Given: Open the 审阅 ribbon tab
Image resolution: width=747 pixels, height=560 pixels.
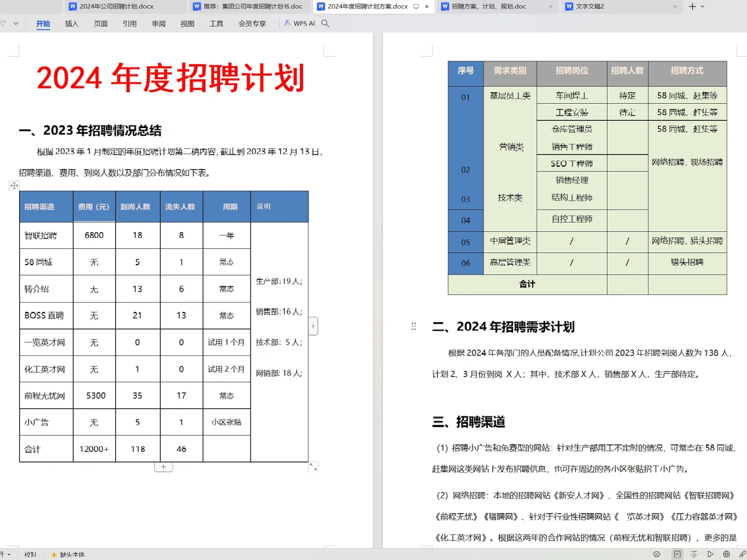Looking at the screenshot, I should 159,23.
